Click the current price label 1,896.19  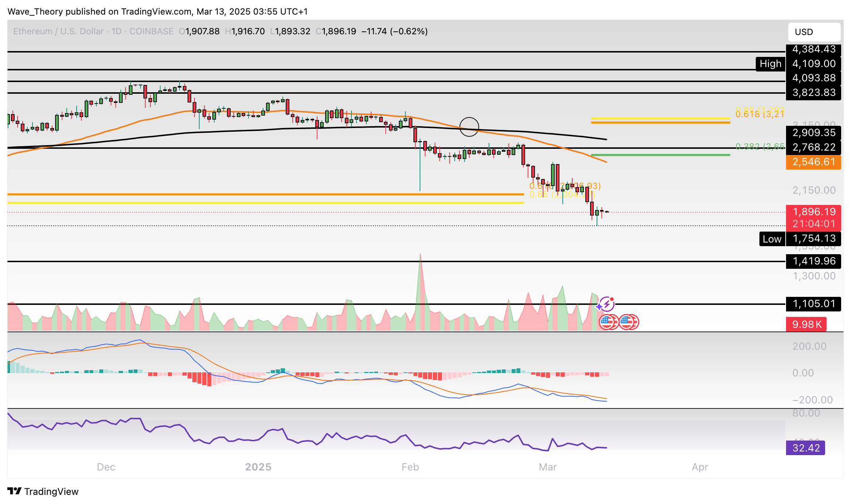(x=813, y=212)
